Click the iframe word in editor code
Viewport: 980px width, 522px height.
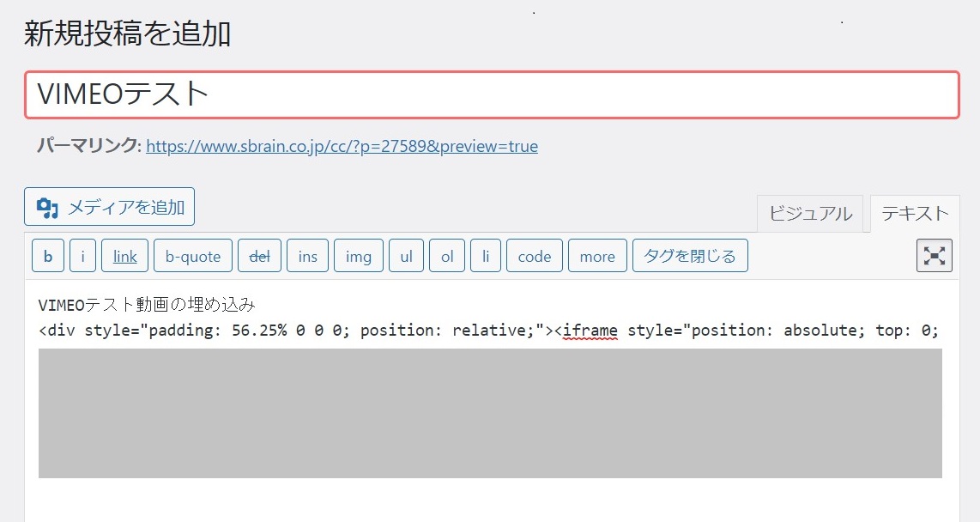(590, 331)
